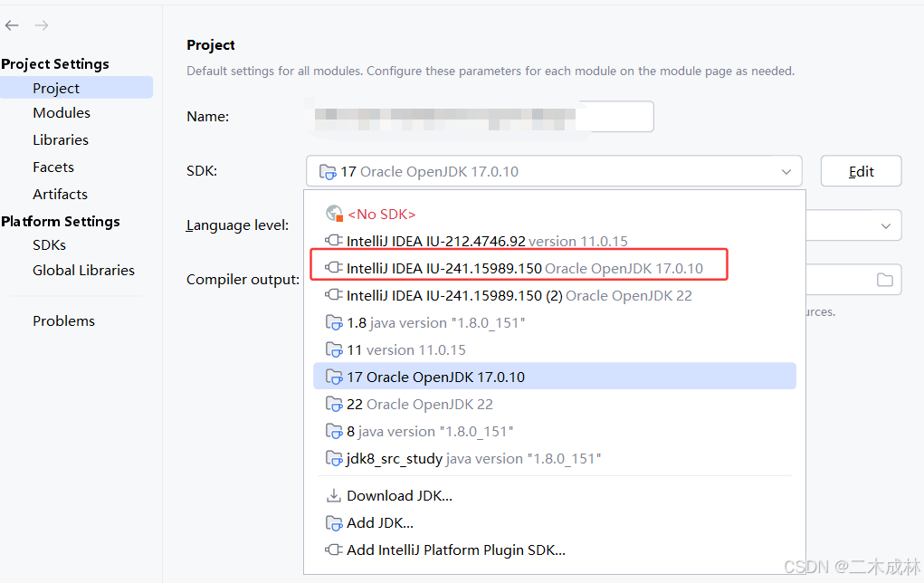The height and width of the screenshot is (583, 924).
Task: Select 1.8 java version "1.8.0_151" SDK
Action: pyautogui.click(x=555, y=322)
